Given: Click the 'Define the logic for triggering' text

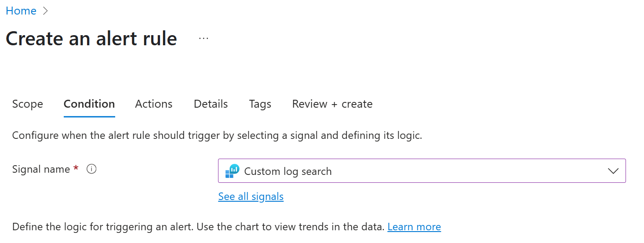Looking at the screenshot, I should tap(198, 227).
